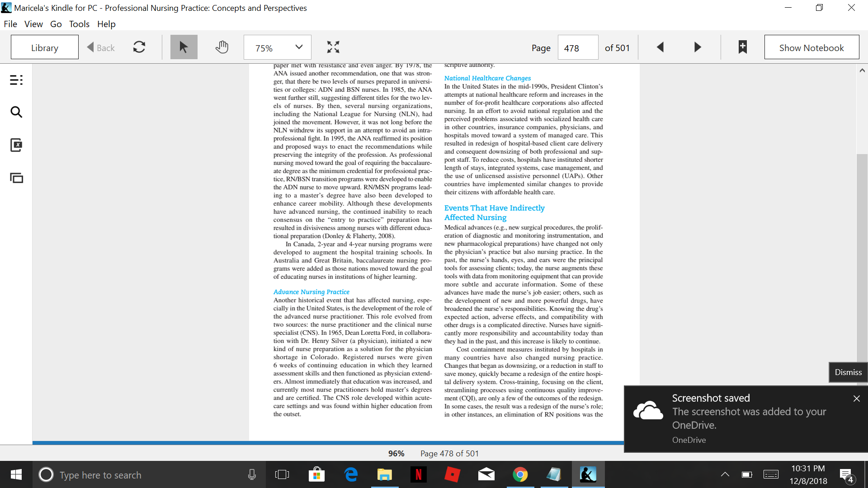Show hidden system tray icons
This screenshot has height=488, width=868.
pos(725,474)
